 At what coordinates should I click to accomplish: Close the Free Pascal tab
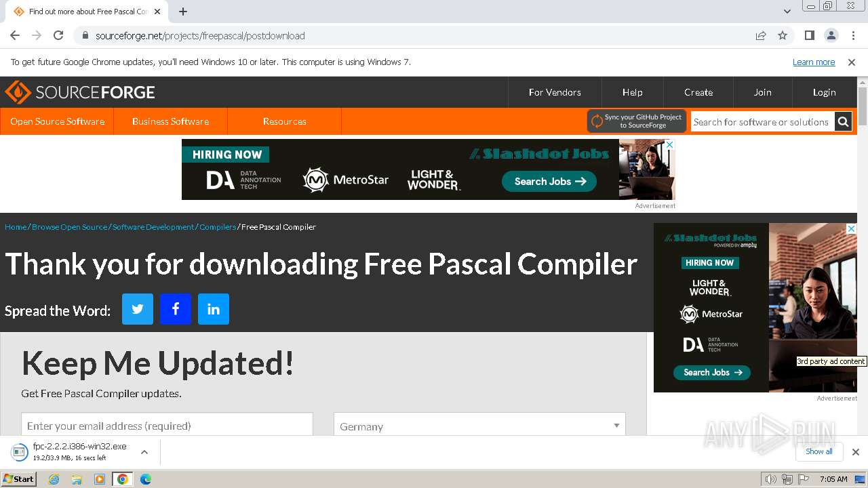click(157, 12)
